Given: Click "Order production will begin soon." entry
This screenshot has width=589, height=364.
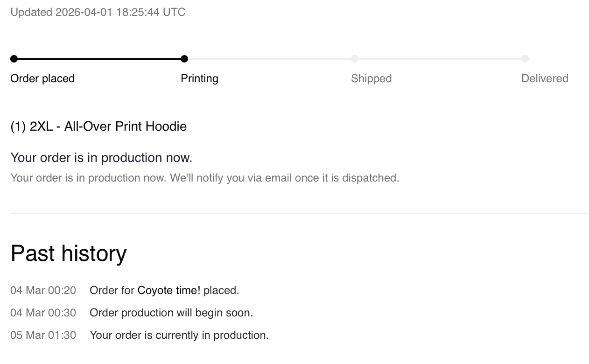Looking at the screenshot, I should point(171,313).
